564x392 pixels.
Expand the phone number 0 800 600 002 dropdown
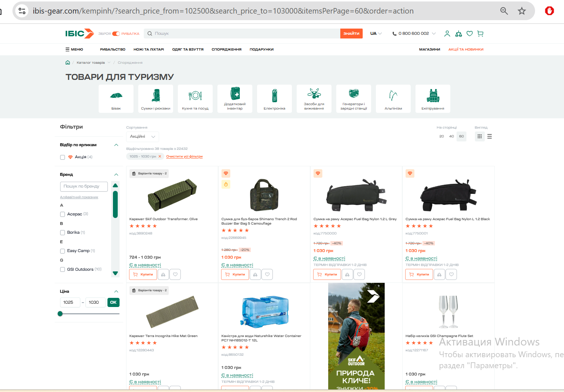(x=434, y=34)
